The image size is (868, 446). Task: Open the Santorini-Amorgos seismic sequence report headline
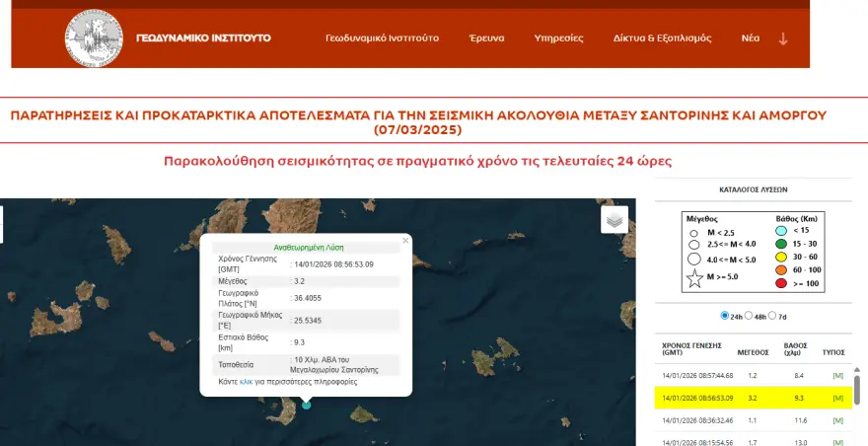[418, 122]
